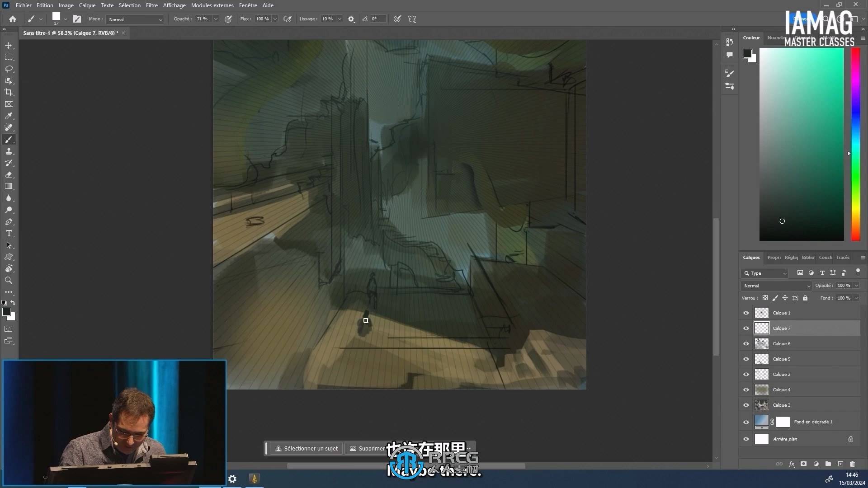Open layer effects fx menu
868x488 pixels.
click(792, 464)
